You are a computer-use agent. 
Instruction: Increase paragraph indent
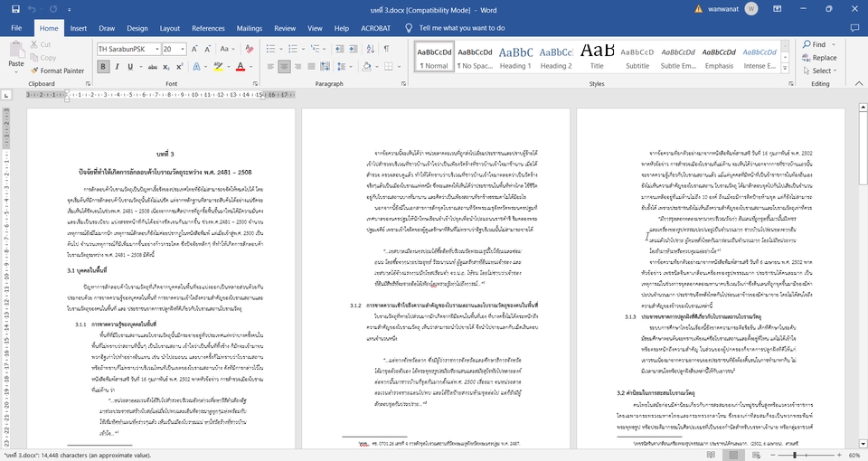coord(354,49)
